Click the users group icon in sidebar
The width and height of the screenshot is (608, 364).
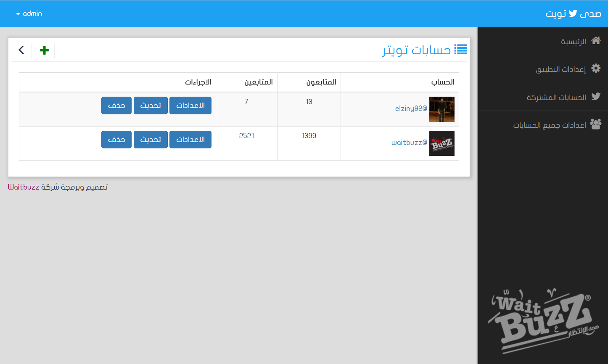click(596, 124)
